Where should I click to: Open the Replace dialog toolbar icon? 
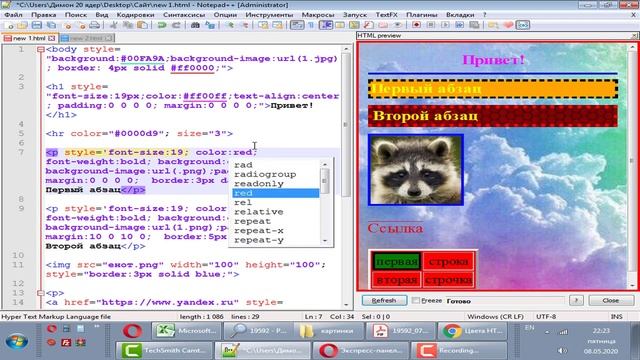pyautogui.click(x=210, y=25)
